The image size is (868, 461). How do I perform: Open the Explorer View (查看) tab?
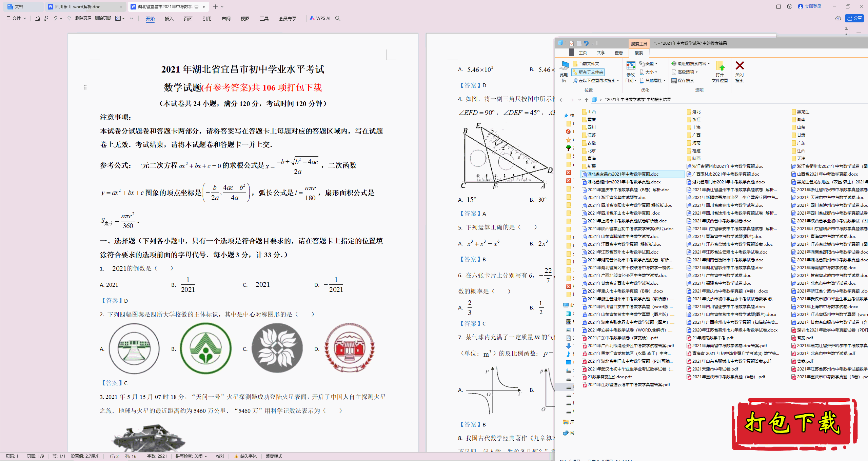(x=619, y=53)
